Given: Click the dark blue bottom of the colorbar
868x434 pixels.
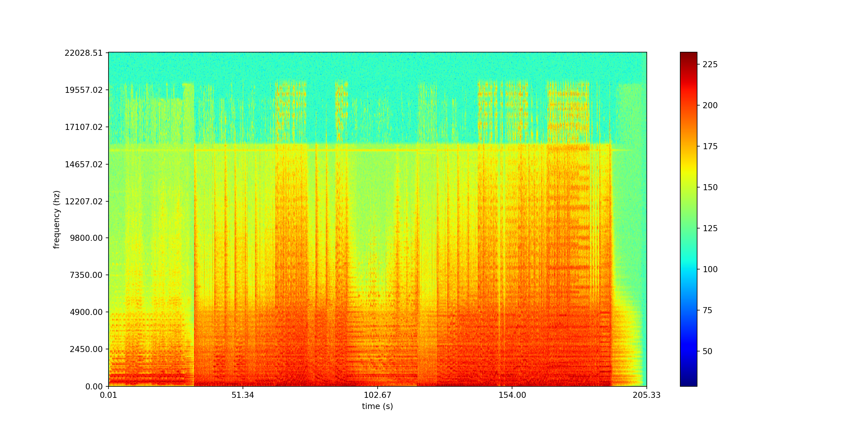Looking at the screenshot, I should 688,383.
